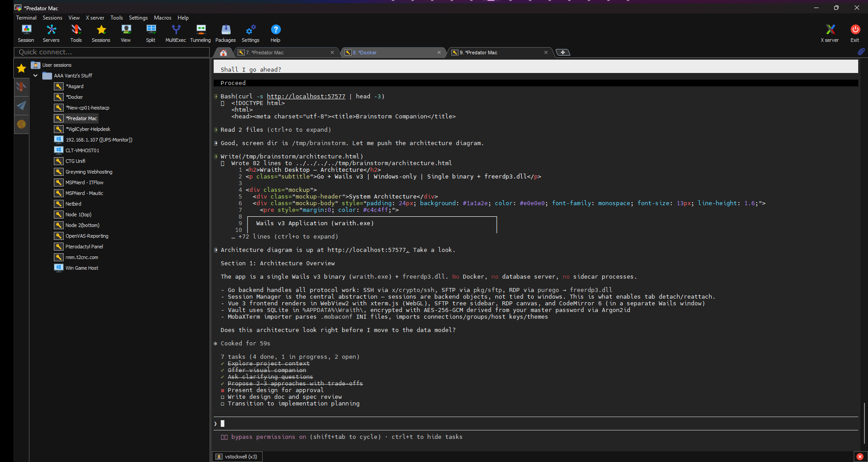Screen dimensions: 868x462
Task: Open the home tab icon
Action: [223, 53]
